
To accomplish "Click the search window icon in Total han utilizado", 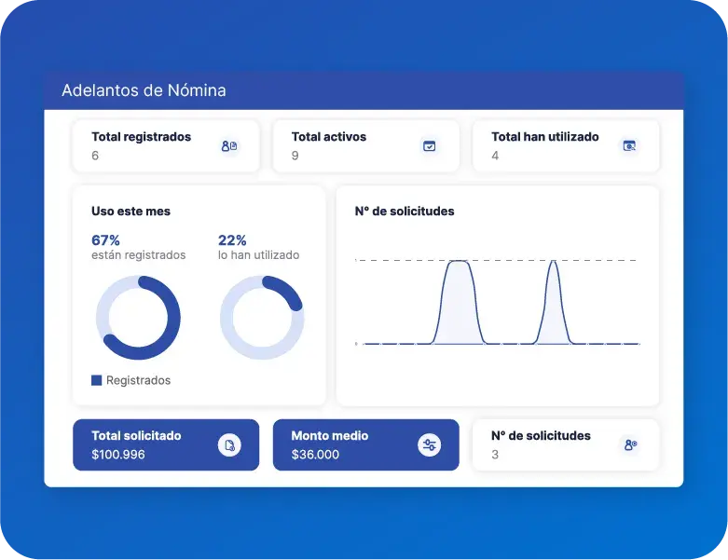I will tap(629, 146).
